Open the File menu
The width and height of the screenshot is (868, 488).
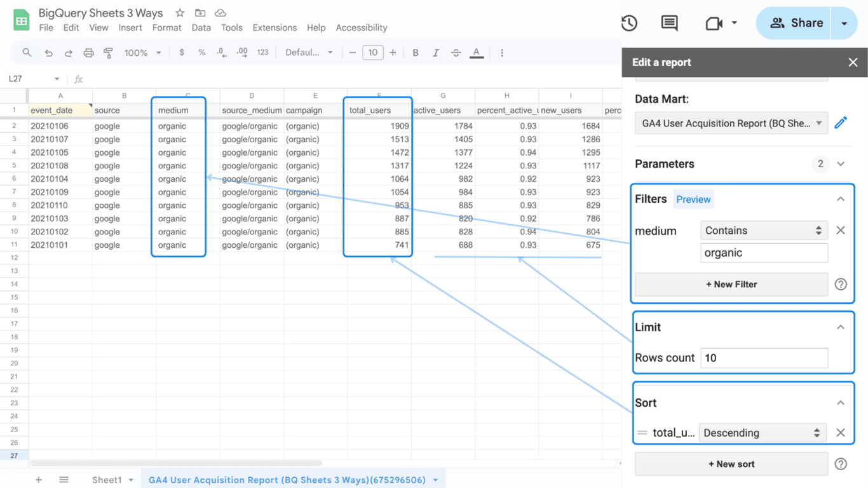46,27
